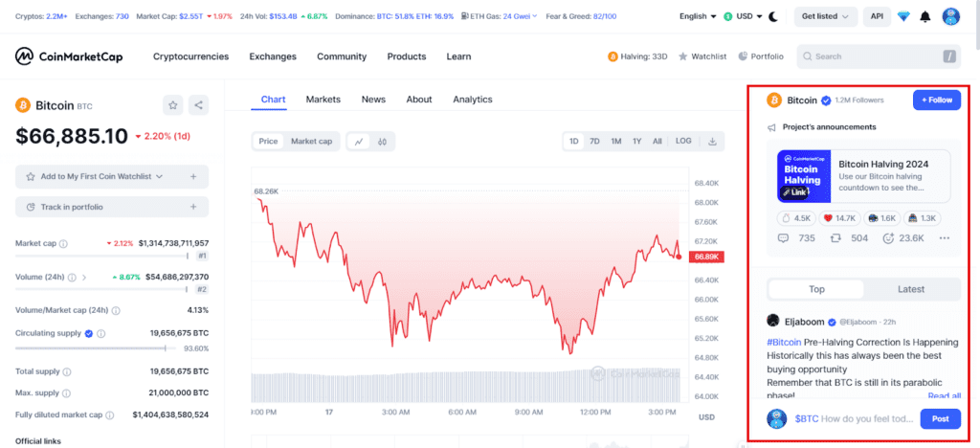Screen dimensions: 980x448
Task: Add Bitcoin to portfolio tracking
Action: 112,207
